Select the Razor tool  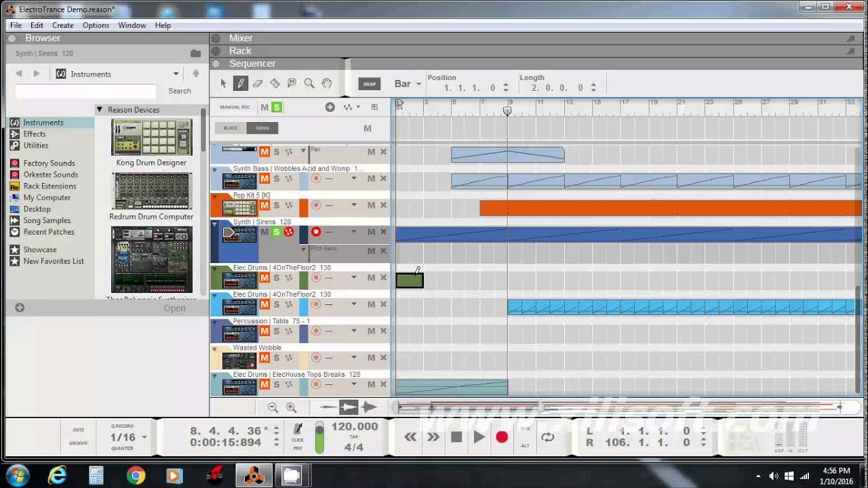275,83
